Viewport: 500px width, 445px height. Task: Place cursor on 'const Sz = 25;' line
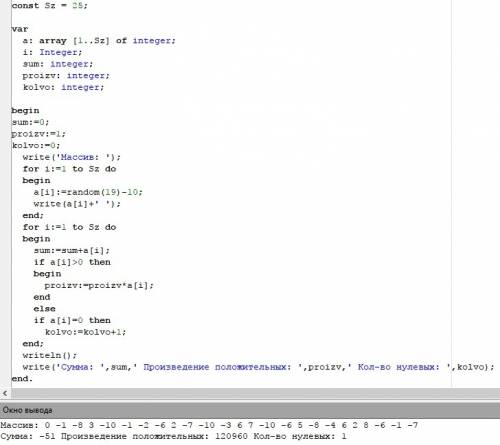[x=49, y=5]
